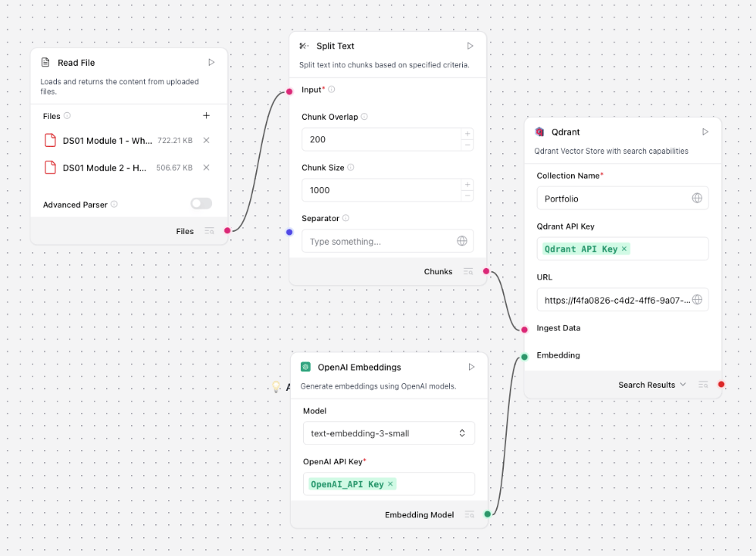Viewport: 756px width, 556px height.
Task: Remove the Qdrant API Key tag
Action: 624,249
